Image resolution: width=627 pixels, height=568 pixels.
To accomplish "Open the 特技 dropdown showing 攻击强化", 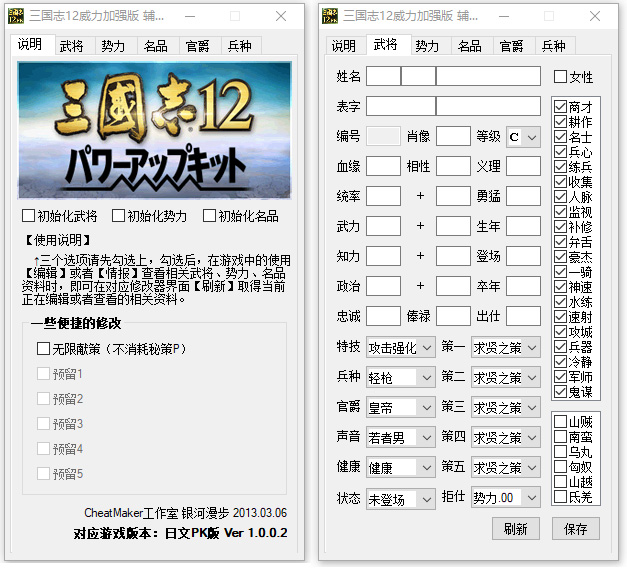I will [401, 347].
